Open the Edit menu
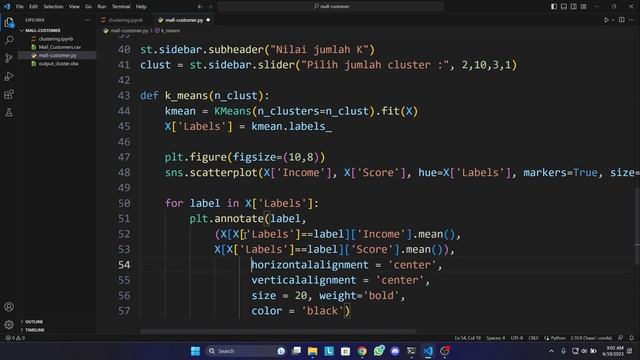The width and height of the screenshot is (640, 360). (x=33, y=7)
